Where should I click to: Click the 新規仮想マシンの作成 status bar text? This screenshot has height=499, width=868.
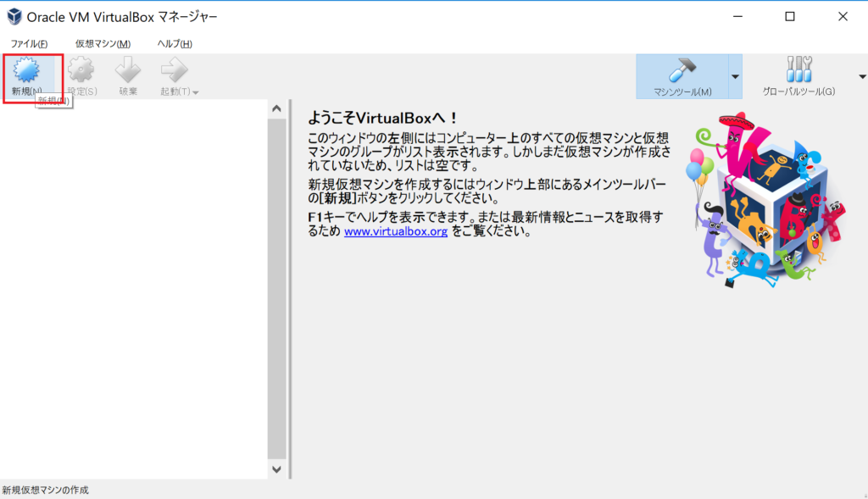tap(46, 490)
